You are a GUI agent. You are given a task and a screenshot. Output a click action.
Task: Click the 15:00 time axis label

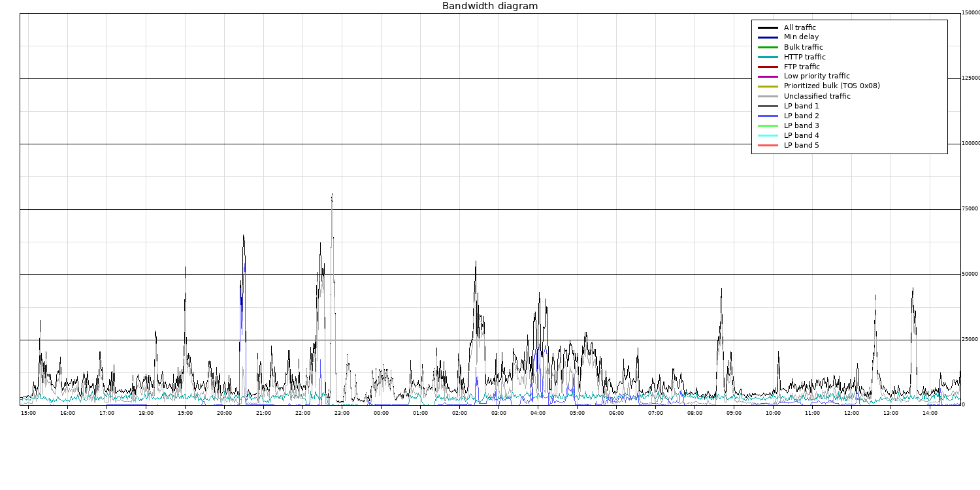coord(28,413)
